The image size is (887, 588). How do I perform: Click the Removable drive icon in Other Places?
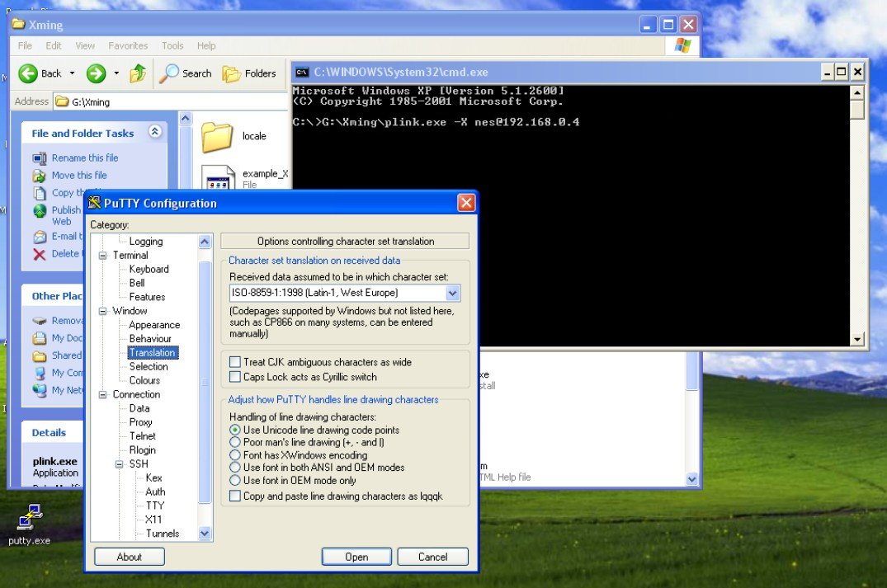[x=39, y=321]
